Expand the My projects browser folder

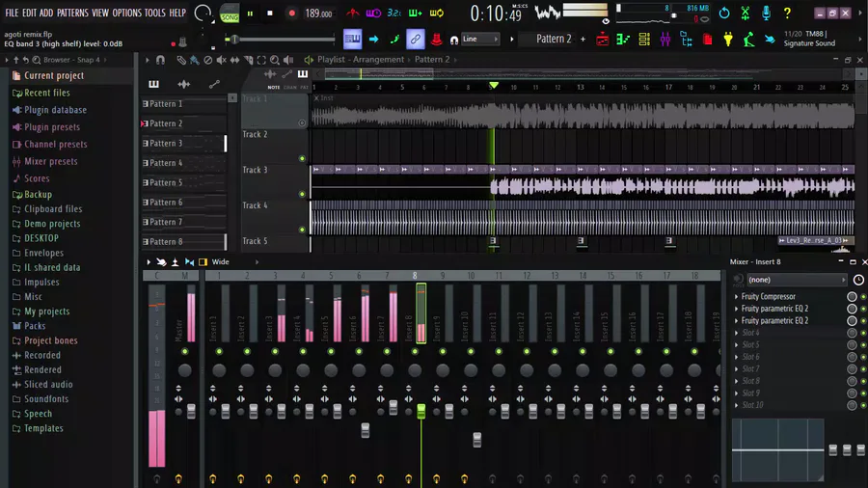pos(46,311)
